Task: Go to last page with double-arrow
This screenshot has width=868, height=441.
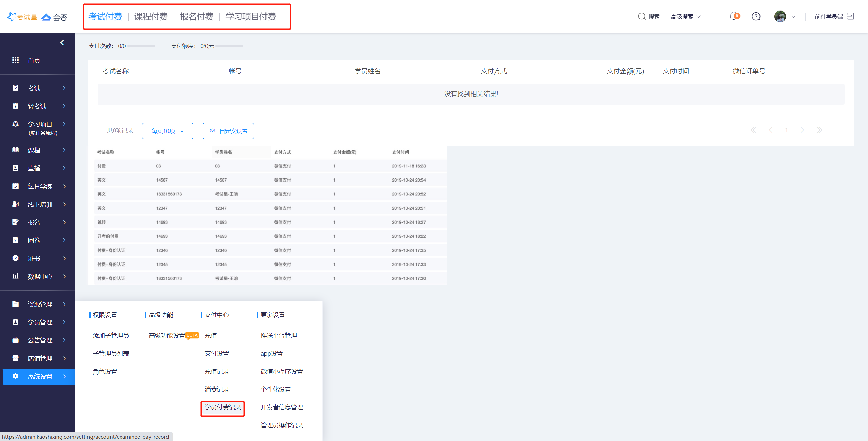Action: 820,130
